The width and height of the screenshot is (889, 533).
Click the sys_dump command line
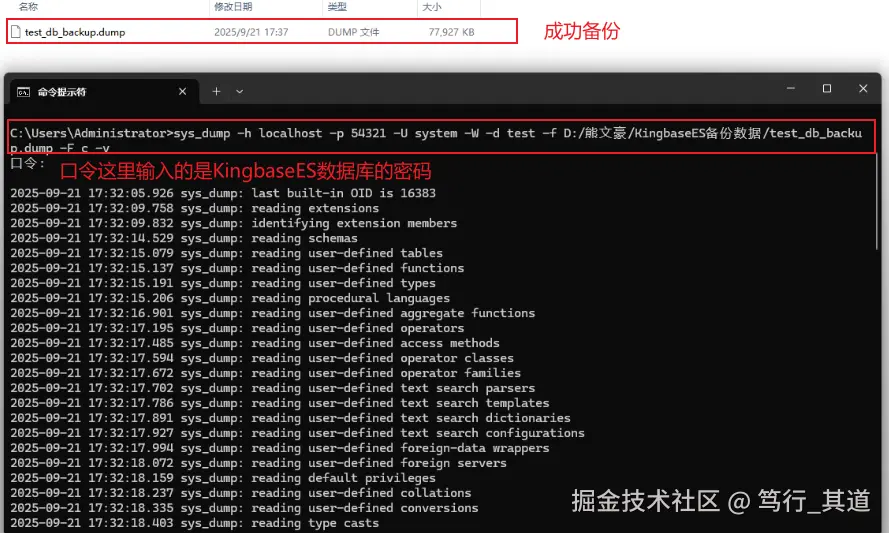(x=435, y=140)
